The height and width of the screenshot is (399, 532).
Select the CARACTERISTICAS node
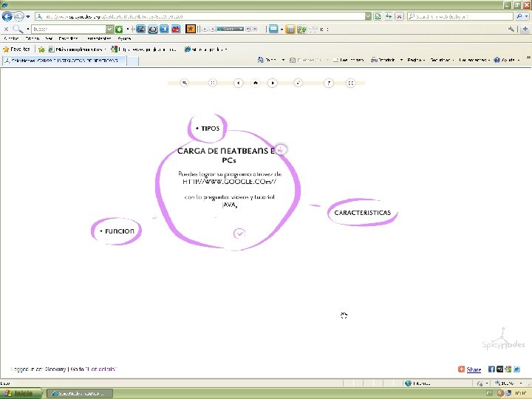point(362,212)
